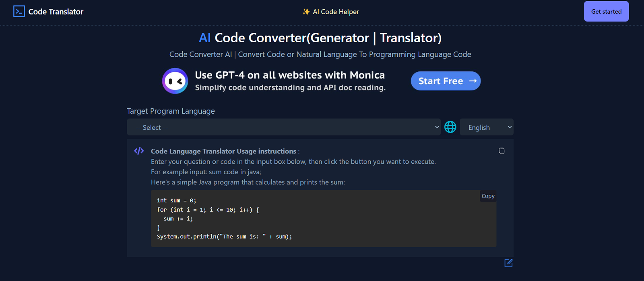Click the purple code brackets icon
This screenshot has height=281, width=644.
tap(139, 151)
